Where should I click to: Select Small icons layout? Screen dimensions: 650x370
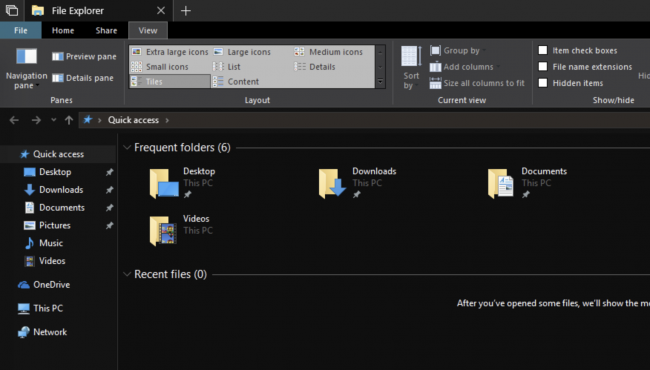(x=160, y=67)
